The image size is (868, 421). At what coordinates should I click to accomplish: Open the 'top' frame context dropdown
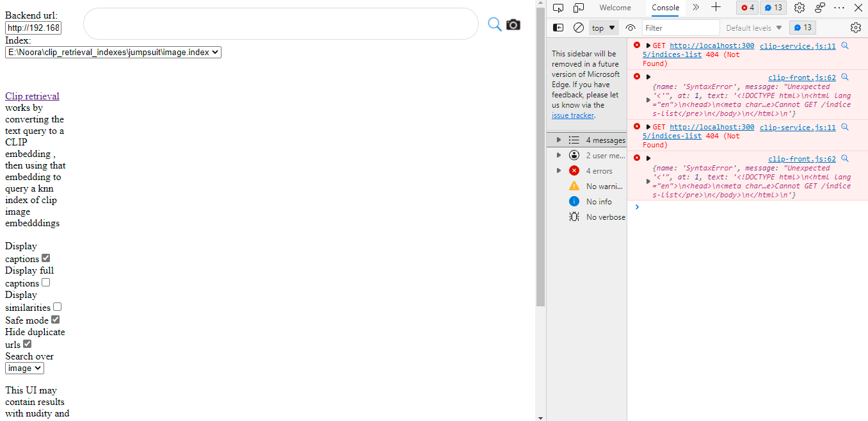coord(602,27)
